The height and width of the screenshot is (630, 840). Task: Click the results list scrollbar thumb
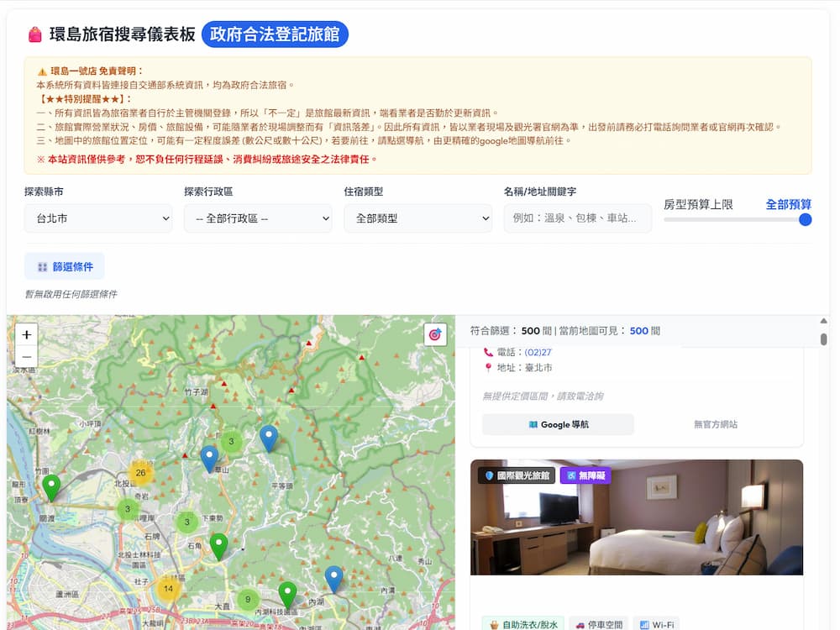tap(823, 339)
